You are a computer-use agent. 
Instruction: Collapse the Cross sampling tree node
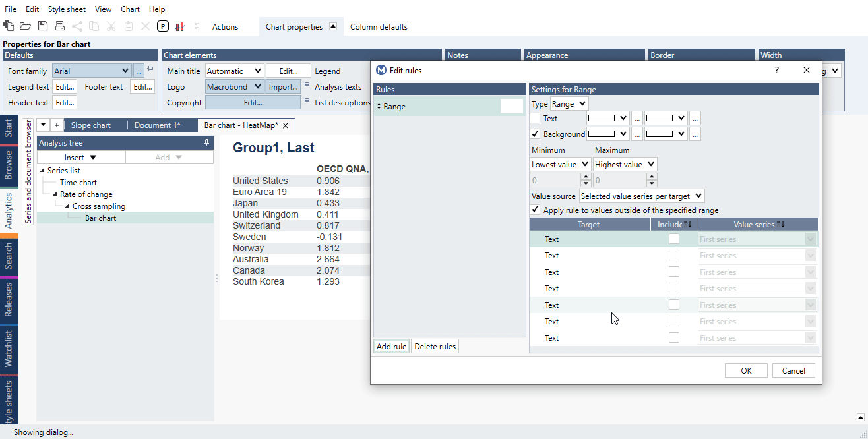[x=67, y=206]
